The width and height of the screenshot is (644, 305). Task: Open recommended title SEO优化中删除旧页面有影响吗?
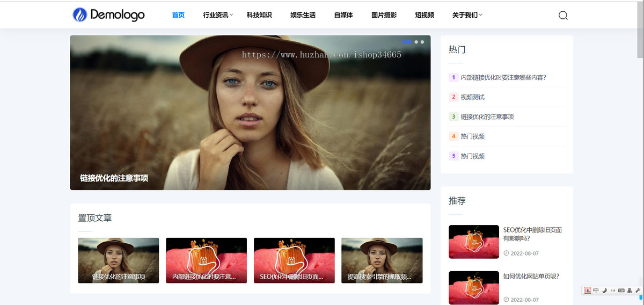click(532, 234)
